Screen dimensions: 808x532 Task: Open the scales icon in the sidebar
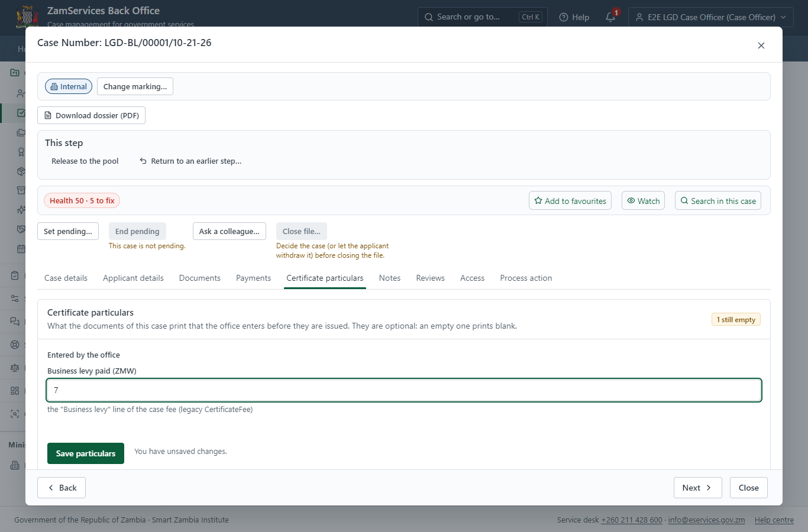pos(15,368)
